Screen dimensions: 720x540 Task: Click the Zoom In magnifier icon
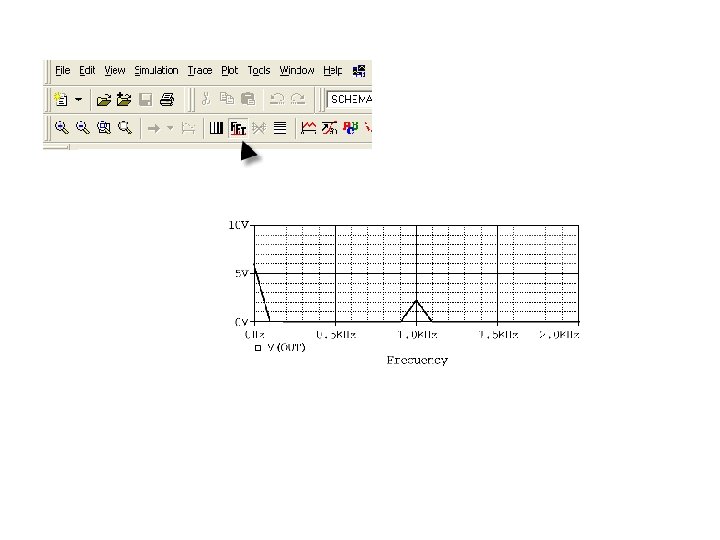(62, 127)
